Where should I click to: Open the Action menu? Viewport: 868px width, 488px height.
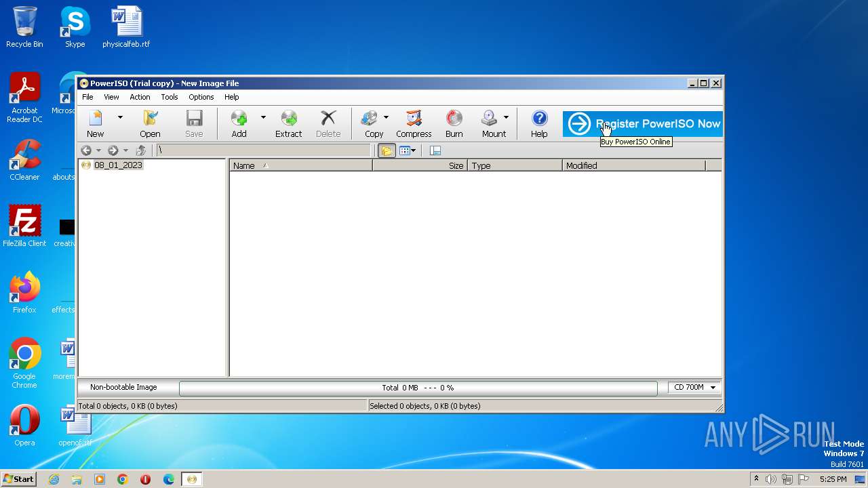140,97
